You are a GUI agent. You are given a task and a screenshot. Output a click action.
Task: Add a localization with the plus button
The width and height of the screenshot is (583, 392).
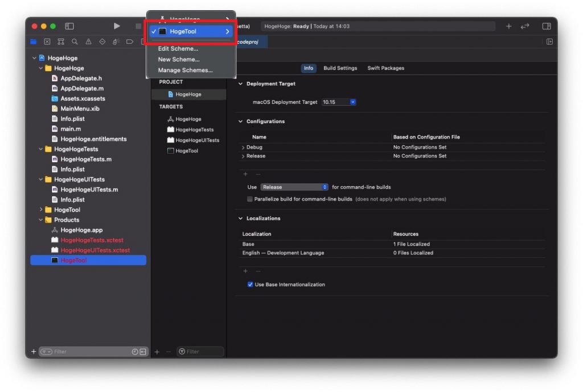pyautogui.click(x=245, y=271)
